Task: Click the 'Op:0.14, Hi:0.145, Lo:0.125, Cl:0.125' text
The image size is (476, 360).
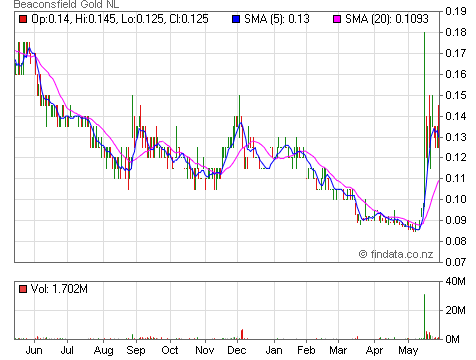Action: [x=120, y=19]
